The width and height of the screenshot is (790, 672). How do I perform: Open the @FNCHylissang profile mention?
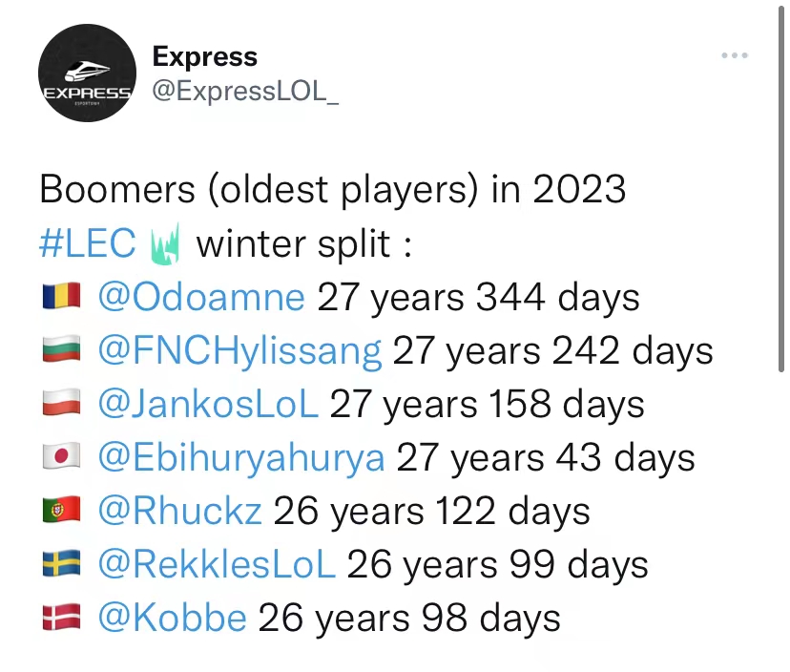(239, 351)
